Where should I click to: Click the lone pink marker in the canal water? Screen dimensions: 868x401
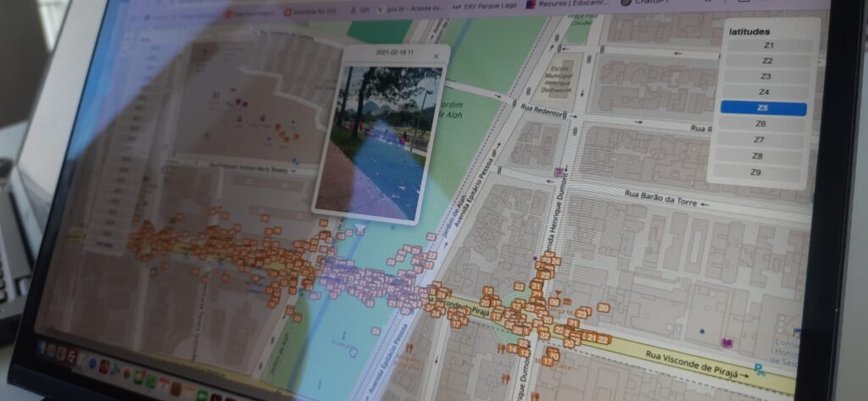point(376,331)
